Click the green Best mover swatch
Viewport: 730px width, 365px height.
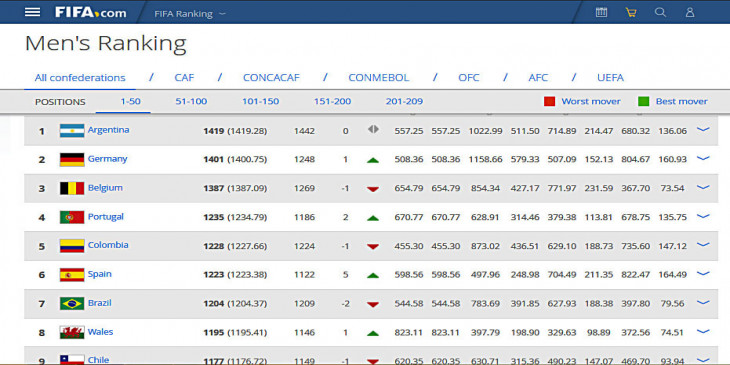(643, 101)
